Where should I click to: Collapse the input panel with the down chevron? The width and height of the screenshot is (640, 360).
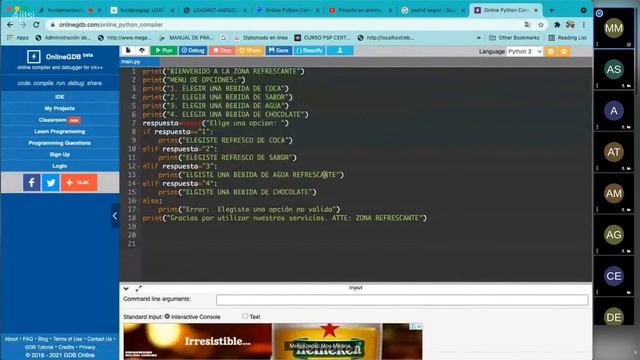[126, 289]
